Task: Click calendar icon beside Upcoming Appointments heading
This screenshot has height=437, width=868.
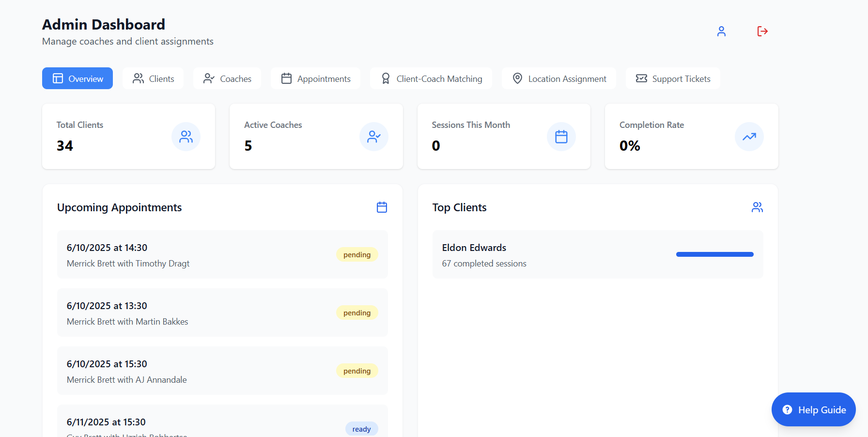Action: pos(382,207)
